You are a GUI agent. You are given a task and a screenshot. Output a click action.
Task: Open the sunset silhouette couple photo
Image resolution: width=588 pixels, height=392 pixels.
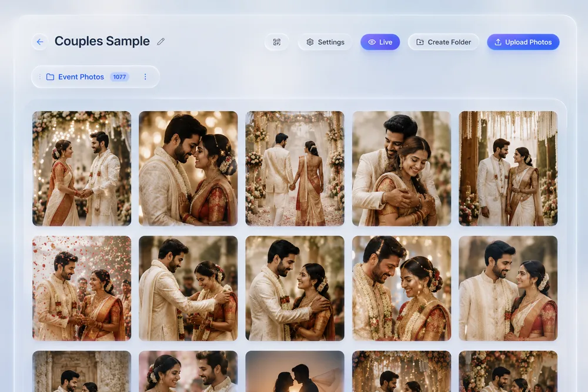coord(295,371)
